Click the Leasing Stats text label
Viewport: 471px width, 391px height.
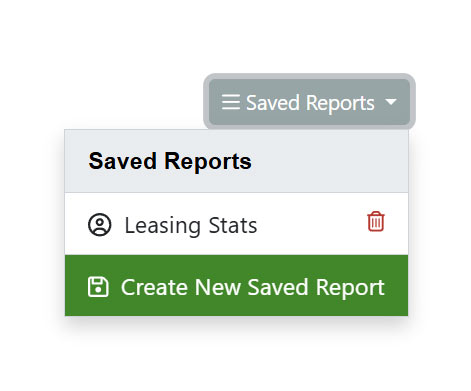tap(191, 225)
